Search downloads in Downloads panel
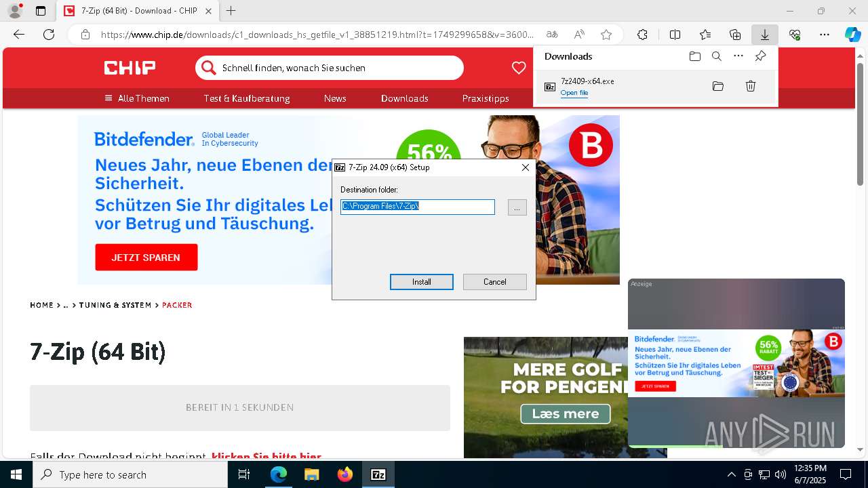The image size is (868, 488). 716,56
